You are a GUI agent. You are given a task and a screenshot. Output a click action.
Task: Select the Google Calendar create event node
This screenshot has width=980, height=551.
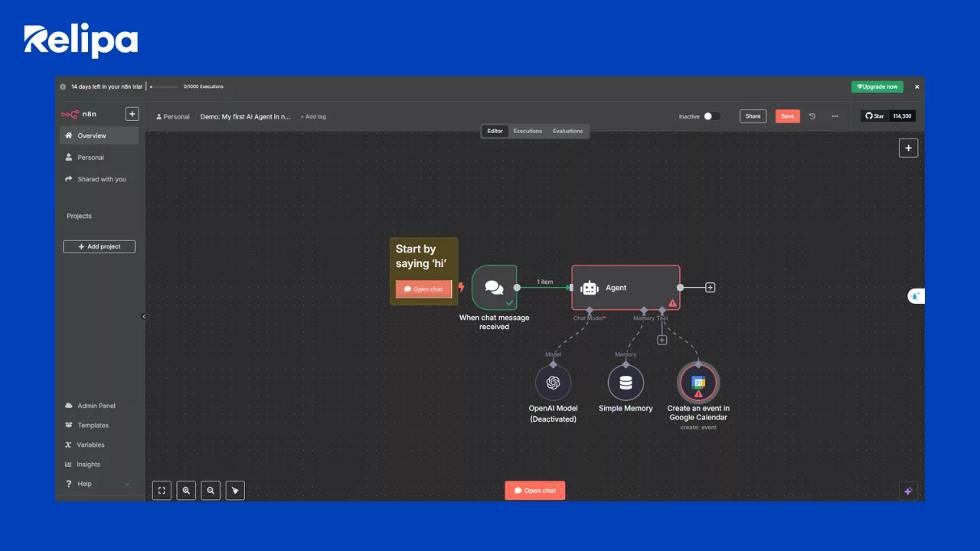(698, 383)
